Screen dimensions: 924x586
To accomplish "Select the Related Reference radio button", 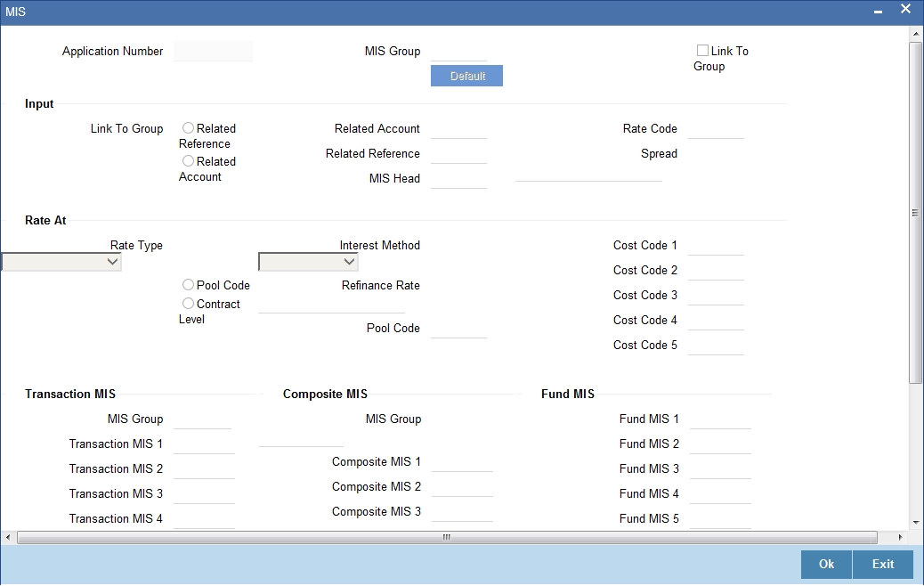I will 188,128.
